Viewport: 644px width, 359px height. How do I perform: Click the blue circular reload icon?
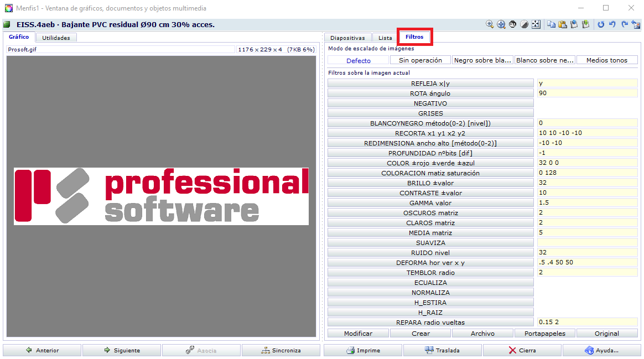tap(601, 25)
